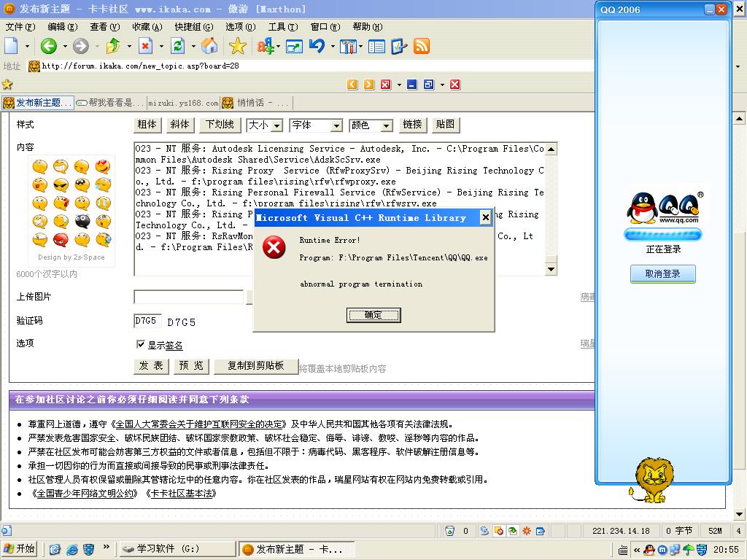
Task: Click the Stop loading red X page icon
Action: (145, 46)
